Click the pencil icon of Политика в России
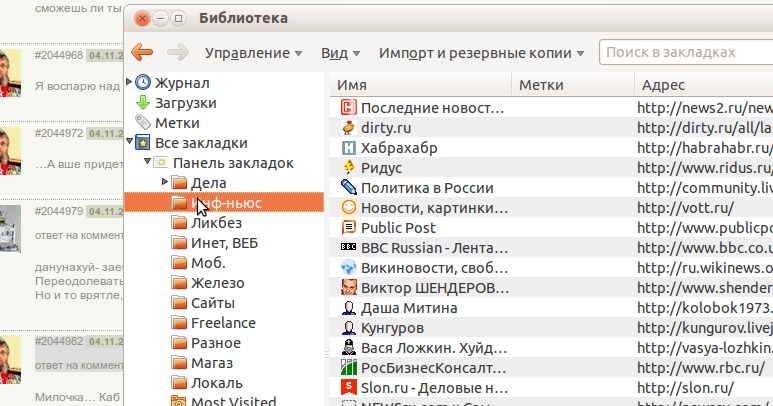 [349, 187]
